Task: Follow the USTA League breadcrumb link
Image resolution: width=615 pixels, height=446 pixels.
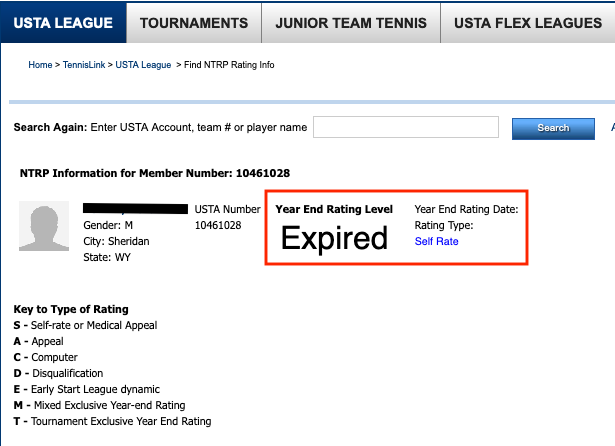Action: 143,65
